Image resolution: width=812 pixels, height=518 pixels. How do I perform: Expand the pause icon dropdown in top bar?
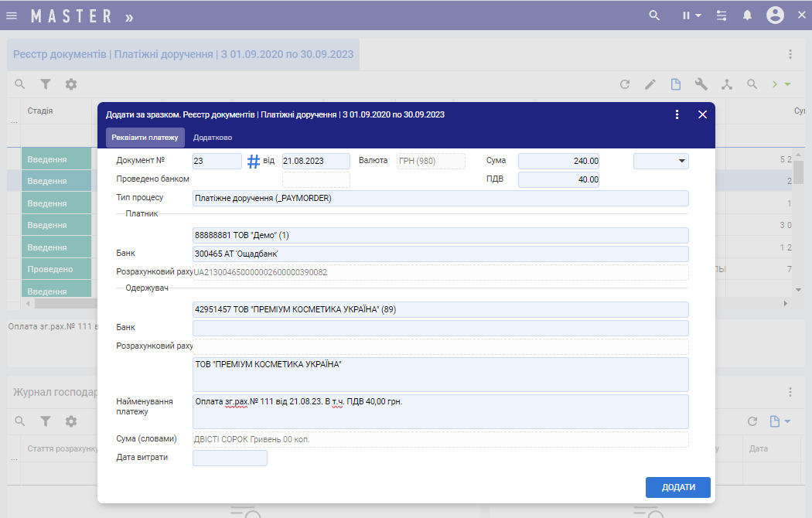[691, 15]
